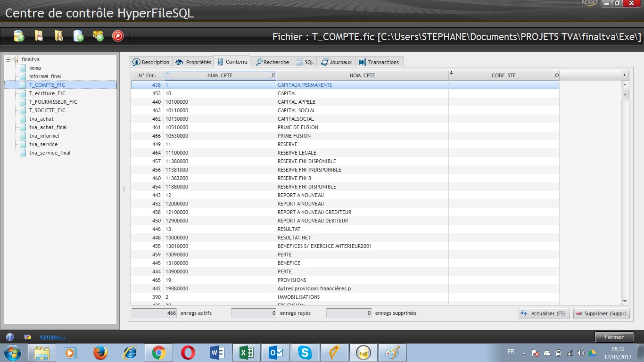Sort by NUM_CPTE column header
The height and width of the screenshot is (362, 644).
[220, 75]
